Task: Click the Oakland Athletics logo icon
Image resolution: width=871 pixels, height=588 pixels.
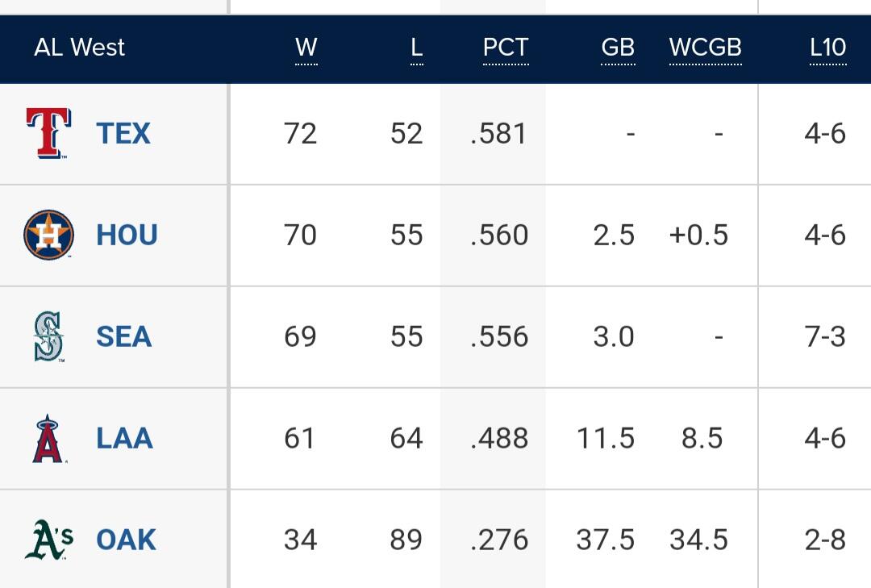Action: tap(48, 540)
